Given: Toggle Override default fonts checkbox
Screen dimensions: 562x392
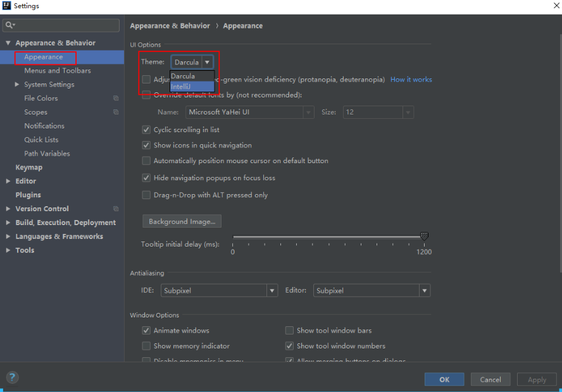Looking at the screenshot, I should pyautogui.click(x=146, y=95).
